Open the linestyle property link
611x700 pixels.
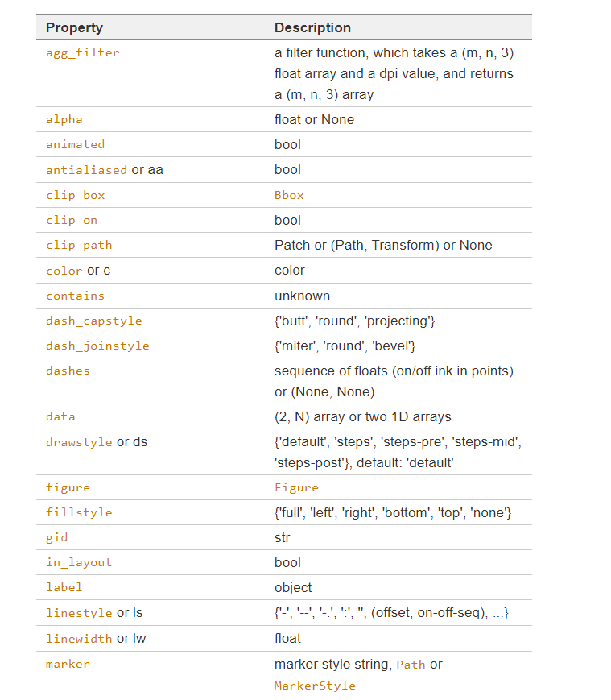click(79, 613)
